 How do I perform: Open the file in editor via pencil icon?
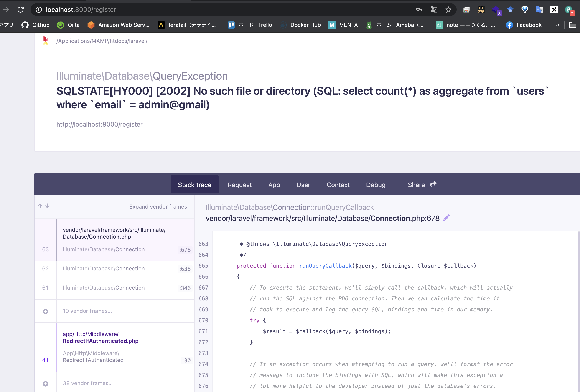[x=446, y=218]
